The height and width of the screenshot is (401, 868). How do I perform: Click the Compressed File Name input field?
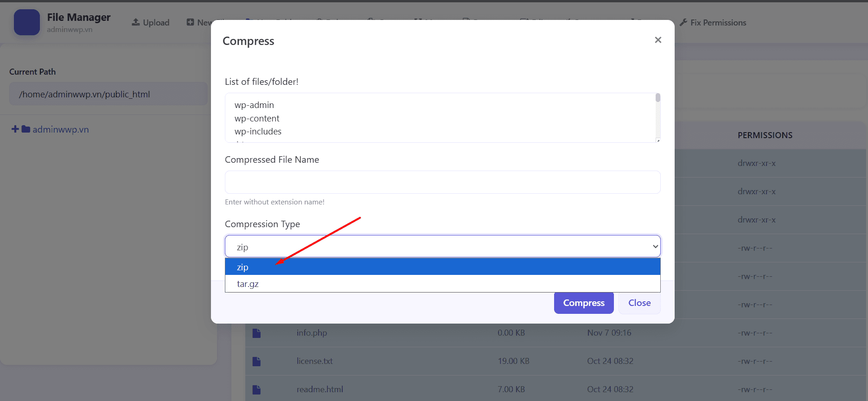[442, 182]
